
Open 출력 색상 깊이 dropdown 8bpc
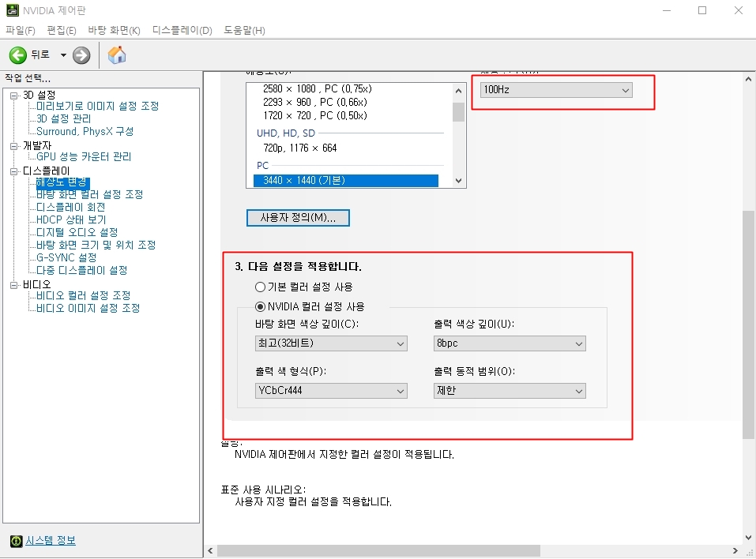[510, 343]
